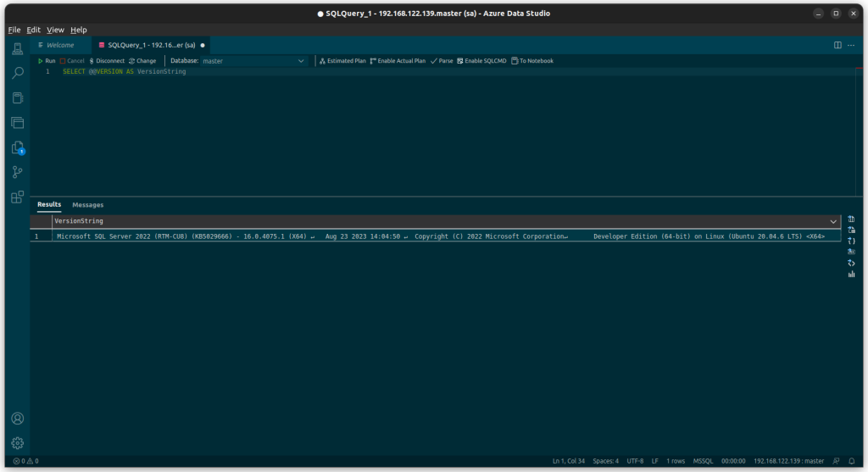
Task: Click 1 rows in the status bar
Action: (x=676, y=461)
